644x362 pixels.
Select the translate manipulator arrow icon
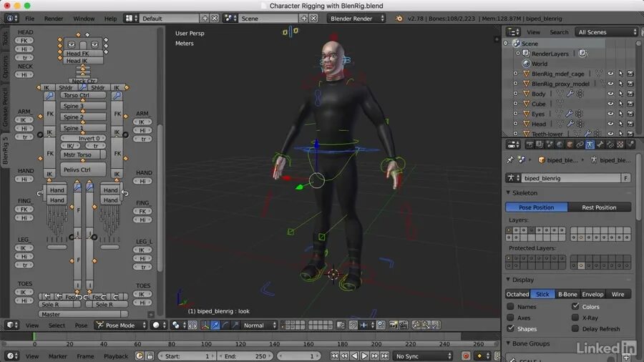click(215, 325)
